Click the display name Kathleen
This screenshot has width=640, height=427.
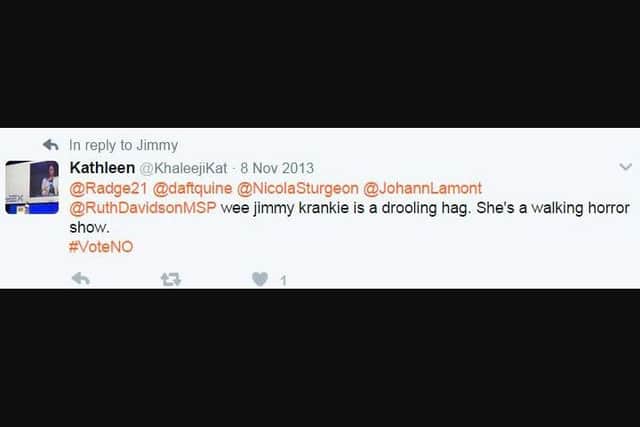click(102, 168)
